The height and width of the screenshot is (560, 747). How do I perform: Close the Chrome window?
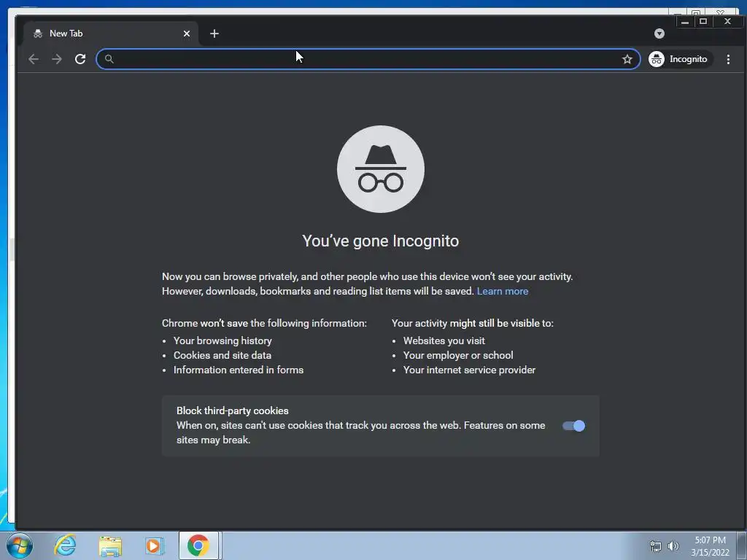point(727,21)
